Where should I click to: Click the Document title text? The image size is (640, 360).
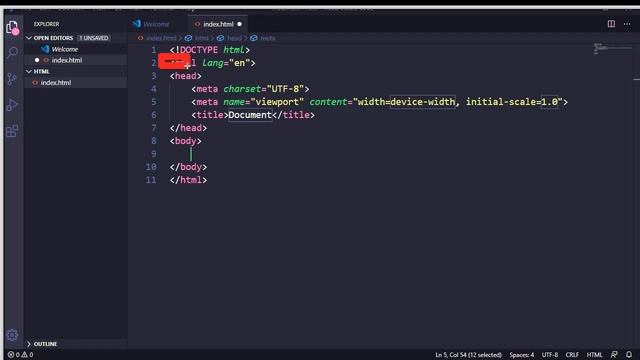point(250,115)
